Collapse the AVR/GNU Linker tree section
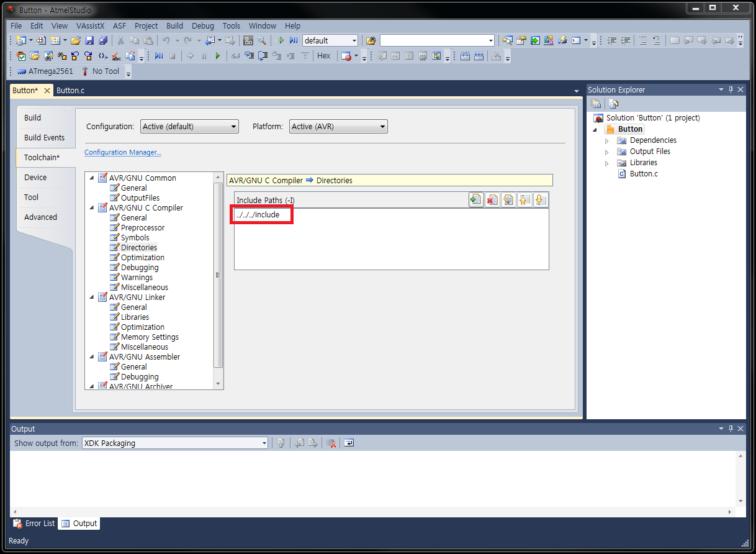Screen dimensions: 756x554 (92, 297)
